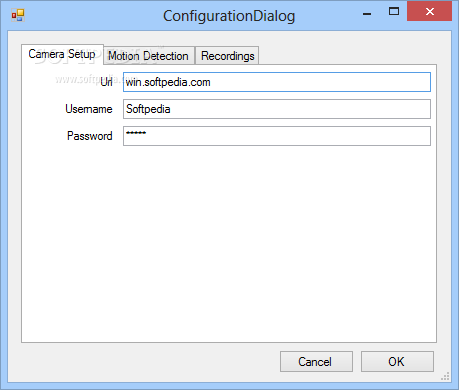Viewport: 459px width, 390px height.
Task: Click the Url label text
Action: tap(106, 82)
